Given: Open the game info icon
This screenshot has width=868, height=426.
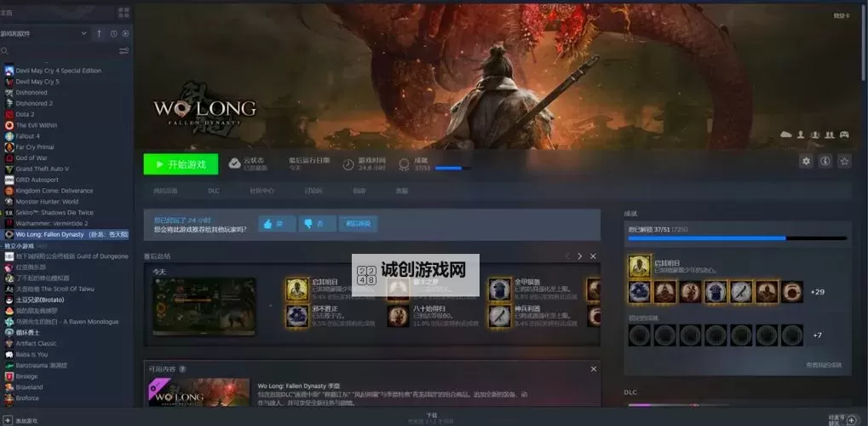Looking at the screenshot, I should point(825,161).
